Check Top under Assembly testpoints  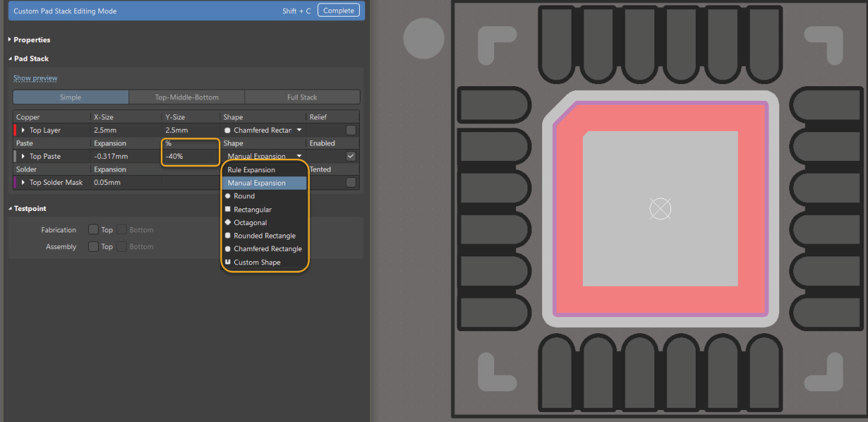pyautogui.click(x=93, y=246)
